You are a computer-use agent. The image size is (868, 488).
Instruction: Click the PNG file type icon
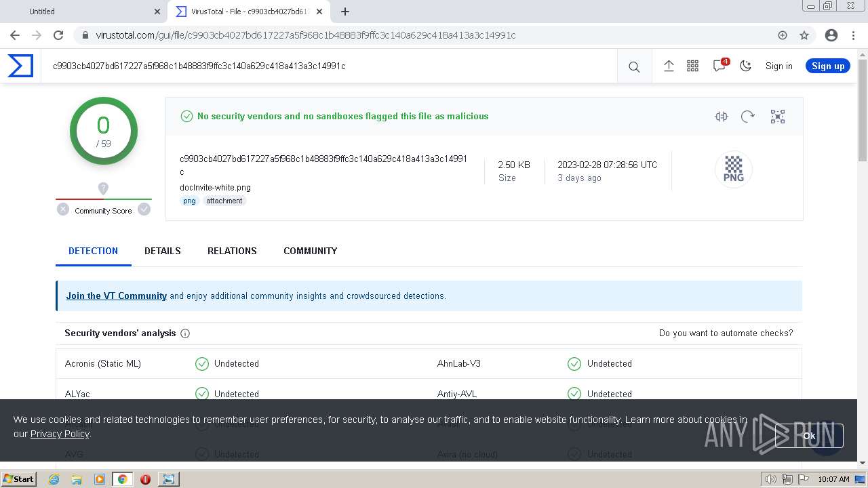(734, 169)
